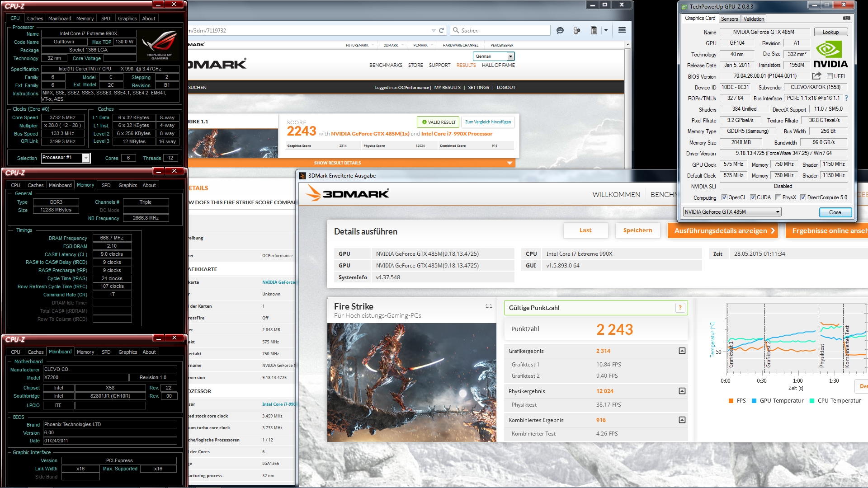Open the address bar history dropdown arrow
The height and width of the screenshot is (488, 868).
click(434, 30)
